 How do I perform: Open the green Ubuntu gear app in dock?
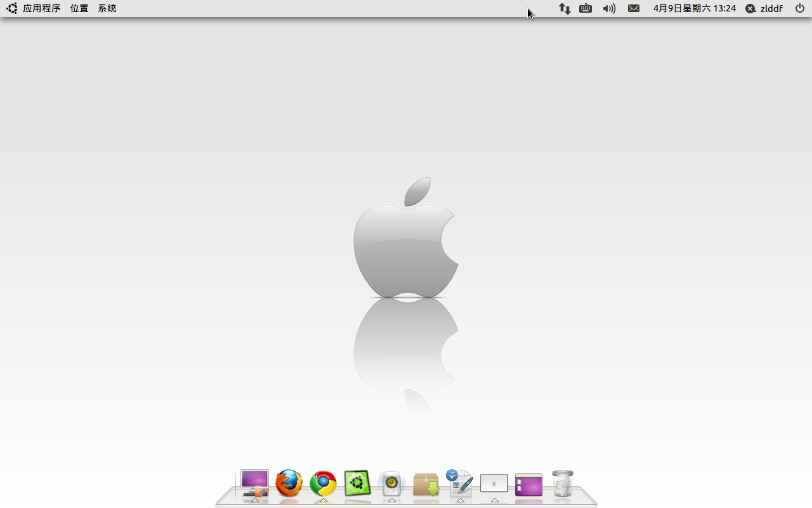point(357,483)
